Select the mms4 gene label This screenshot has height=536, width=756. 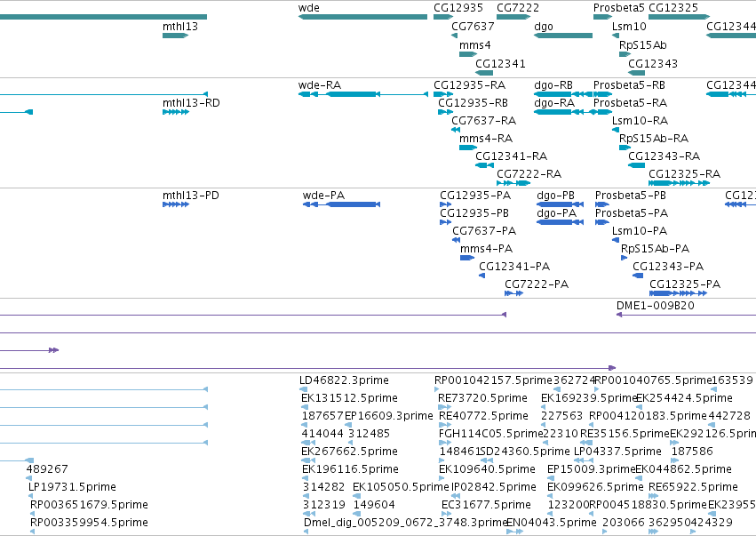(x=475, y=44)
